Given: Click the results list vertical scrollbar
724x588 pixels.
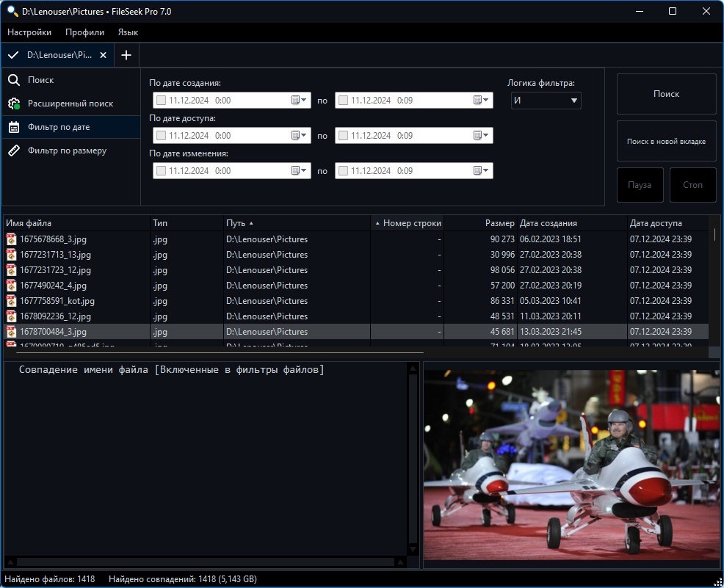Looking at the screenshot, I should tap(714, 286).
